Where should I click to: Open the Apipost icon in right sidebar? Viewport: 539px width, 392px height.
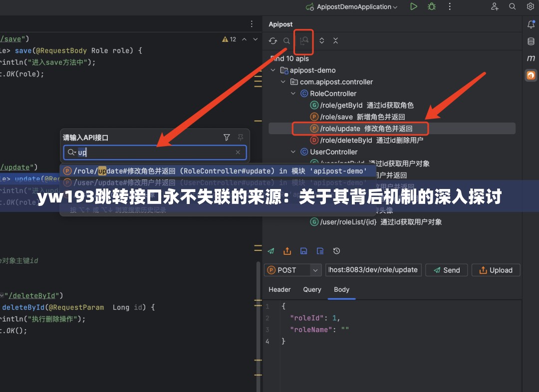(x=531, y=75)
